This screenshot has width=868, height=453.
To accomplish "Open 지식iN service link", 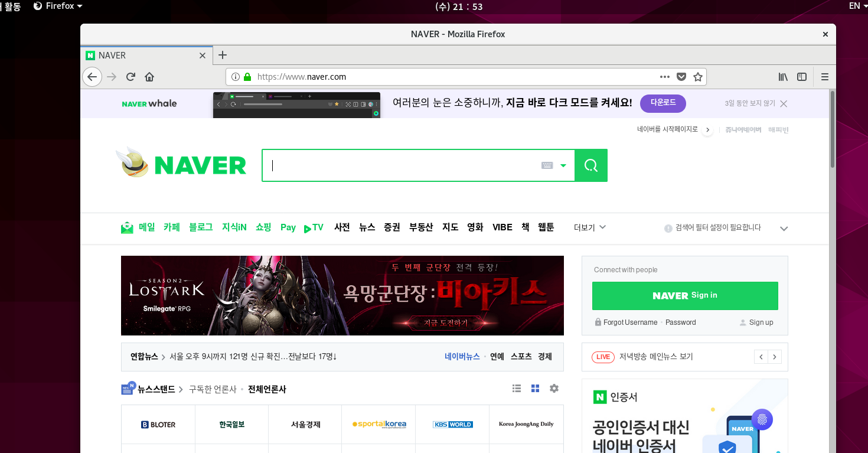I will (x=234, y=227).
